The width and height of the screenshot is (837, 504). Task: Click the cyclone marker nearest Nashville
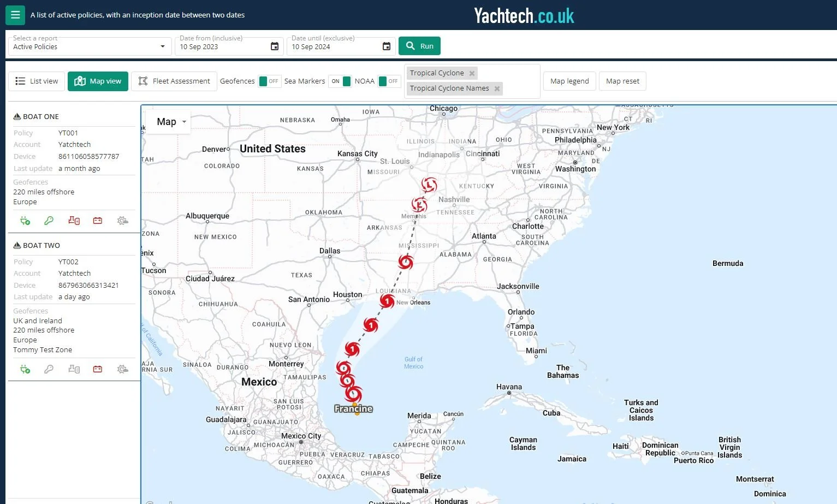tap(419, 205)
